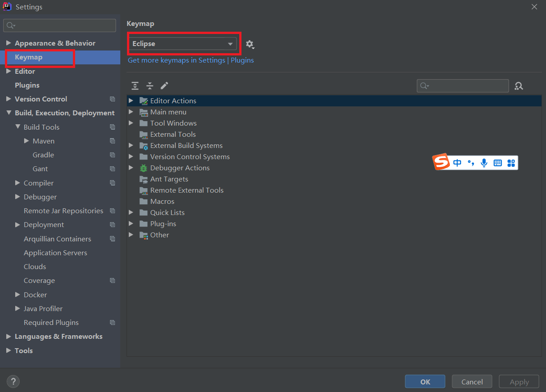Image resolution: width=546 pixels, height=392 pixels.
Task: Select Plugins in the settings sidebar
Action: point(27,85)
